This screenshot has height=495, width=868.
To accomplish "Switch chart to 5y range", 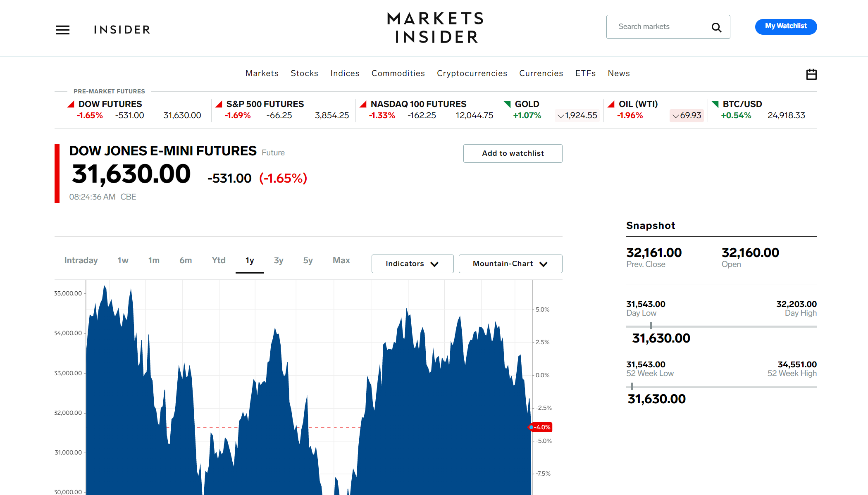I will click(308, 260).
